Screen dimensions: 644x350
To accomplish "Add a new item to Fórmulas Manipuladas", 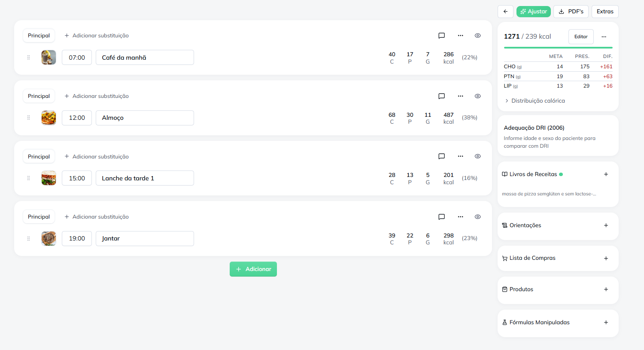I will coord(606,323).
